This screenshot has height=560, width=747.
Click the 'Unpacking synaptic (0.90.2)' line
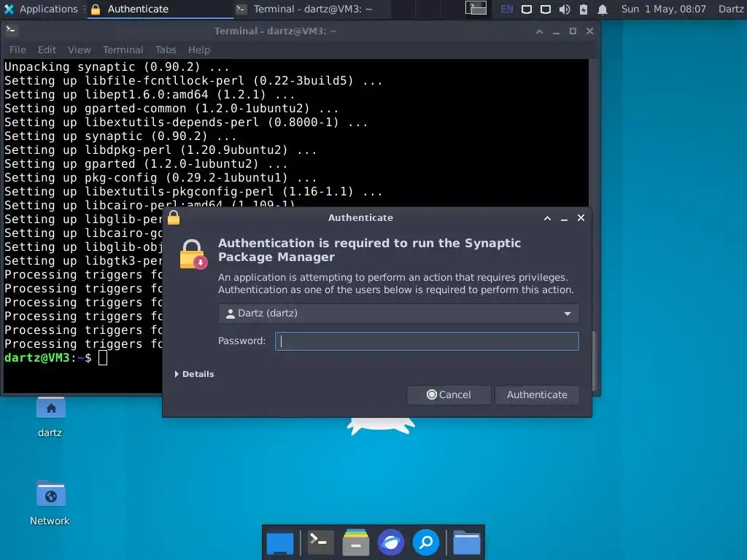point(117,66)
